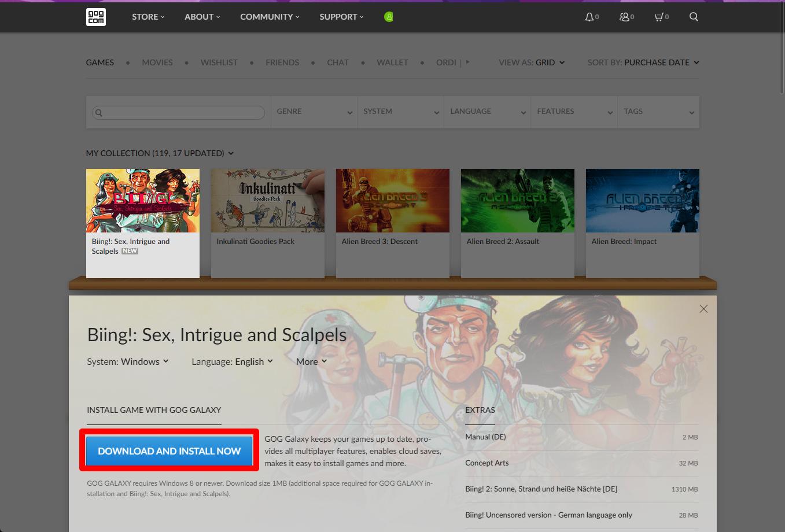Expand the SORT BY: PURCHASE DATE dropdown
The image size is (785, 532).
643,62
